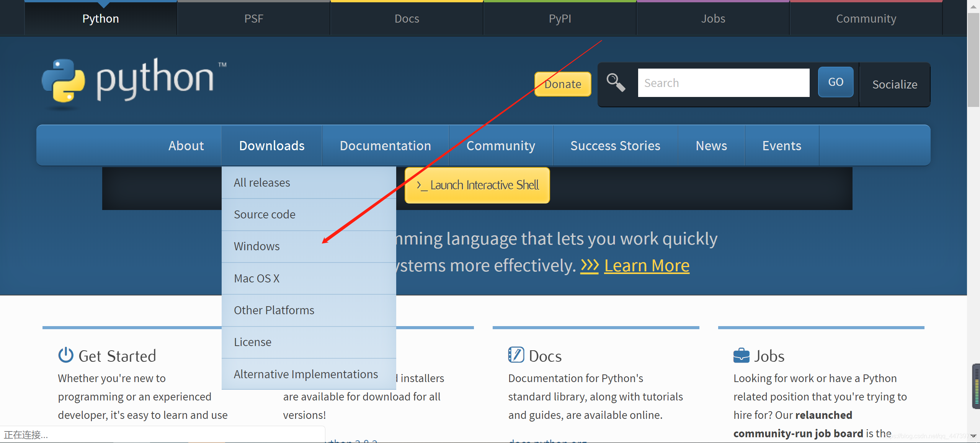Click the Jobs briefcase icon
The width and height of the screenshot is (980, 443).
pos(742,355)
